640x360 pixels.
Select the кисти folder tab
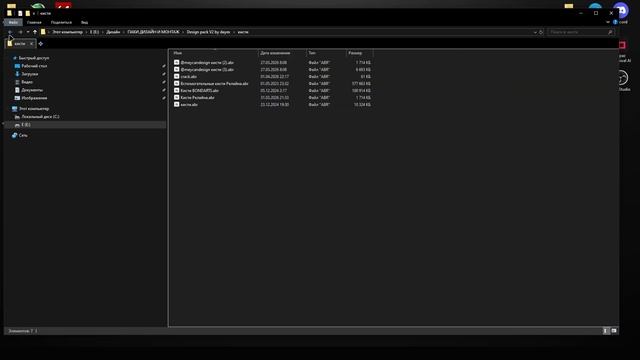(x=20, y=44)
